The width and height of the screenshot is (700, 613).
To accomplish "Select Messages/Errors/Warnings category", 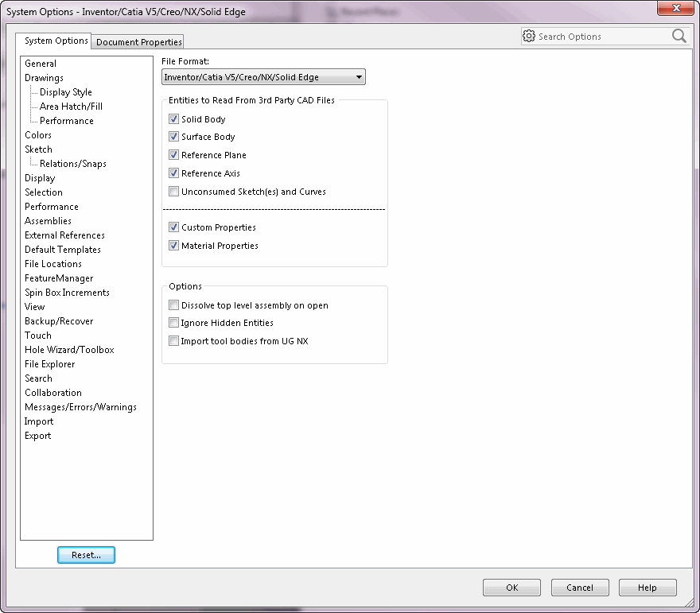I will [x=80, y=406].
